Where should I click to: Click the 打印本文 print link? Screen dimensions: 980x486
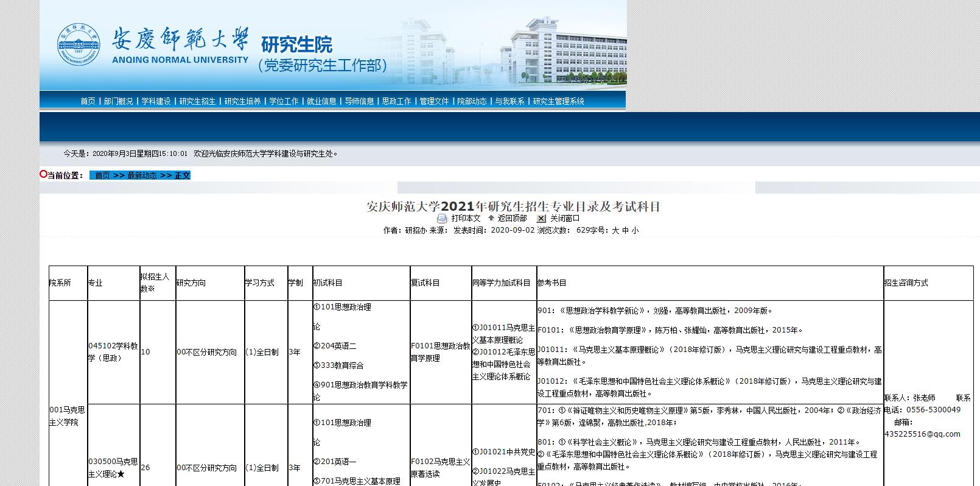tap(466, 219)
